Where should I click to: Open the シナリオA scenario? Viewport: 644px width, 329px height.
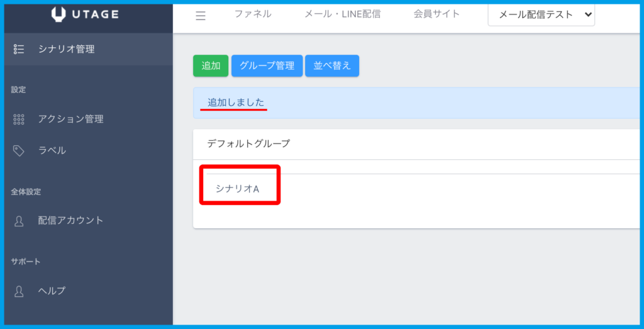coord(237,188)
